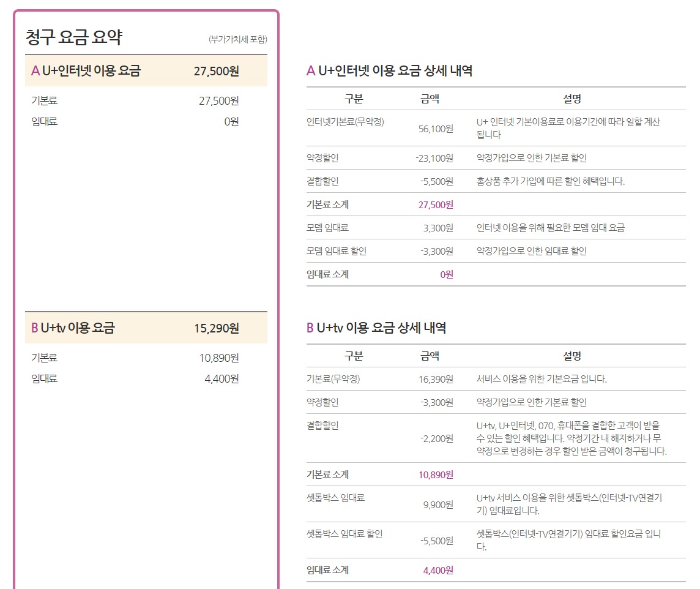The image size is (700, 589).
Task: Click the 'U+ 인터넷 기본이용료로' description text
Action: (568, 128)
